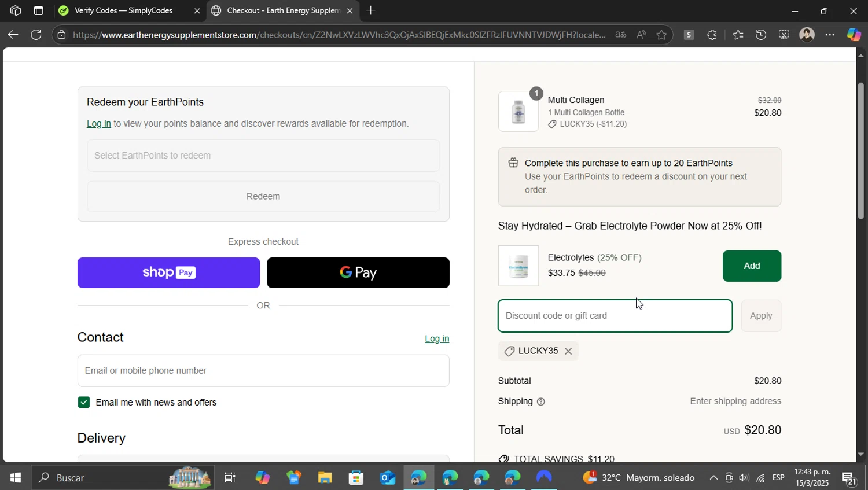Toggle the read aloud icon
This screenshot has width=868, height=490.
click(x=641, y=35)
